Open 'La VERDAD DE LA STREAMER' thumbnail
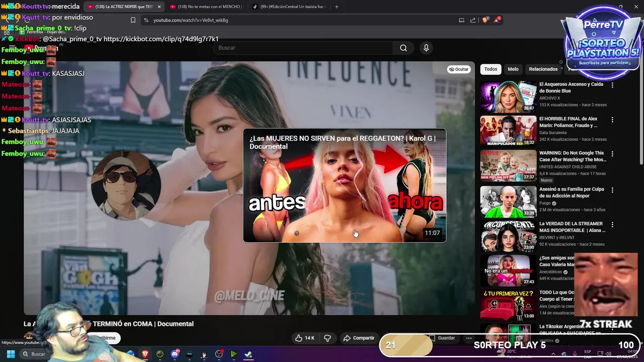This screenshot has width=644, height=362. (508, 236)
